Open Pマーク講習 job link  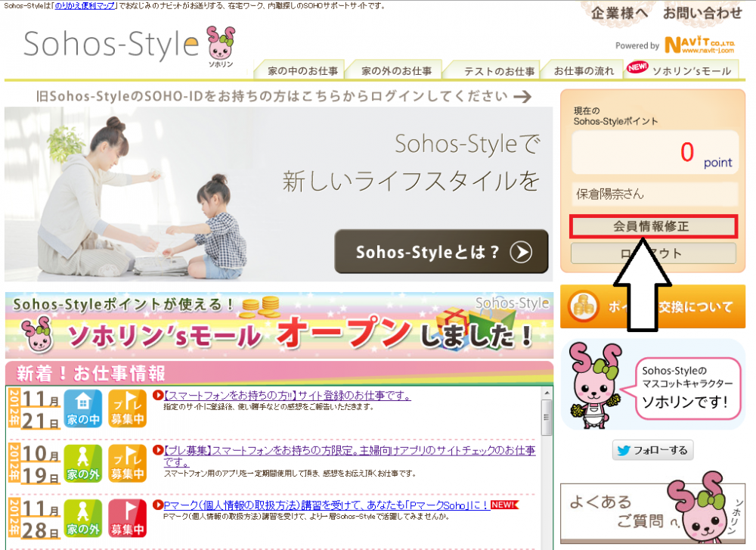(x=327, y=505)
